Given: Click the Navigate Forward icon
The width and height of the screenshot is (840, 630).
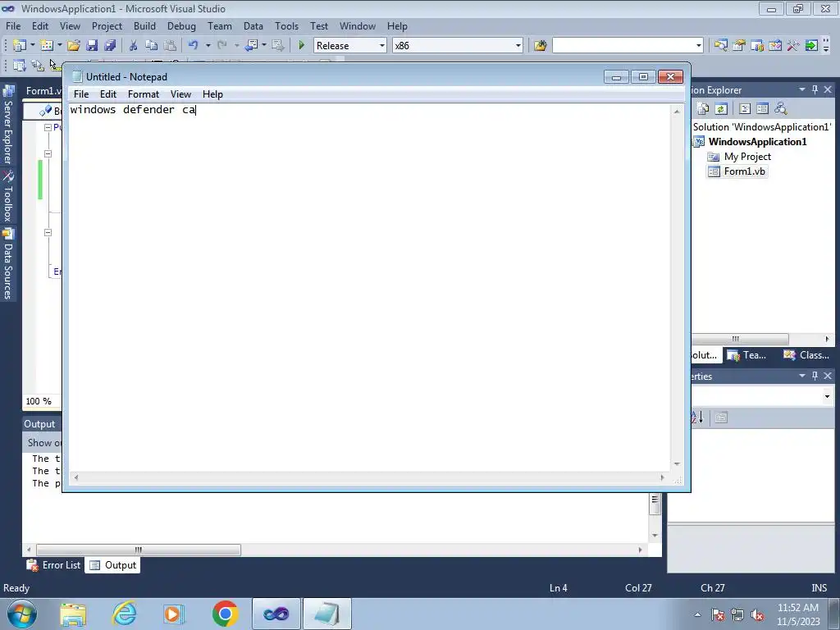Looking at the screenshot, I should pos(277,46).
